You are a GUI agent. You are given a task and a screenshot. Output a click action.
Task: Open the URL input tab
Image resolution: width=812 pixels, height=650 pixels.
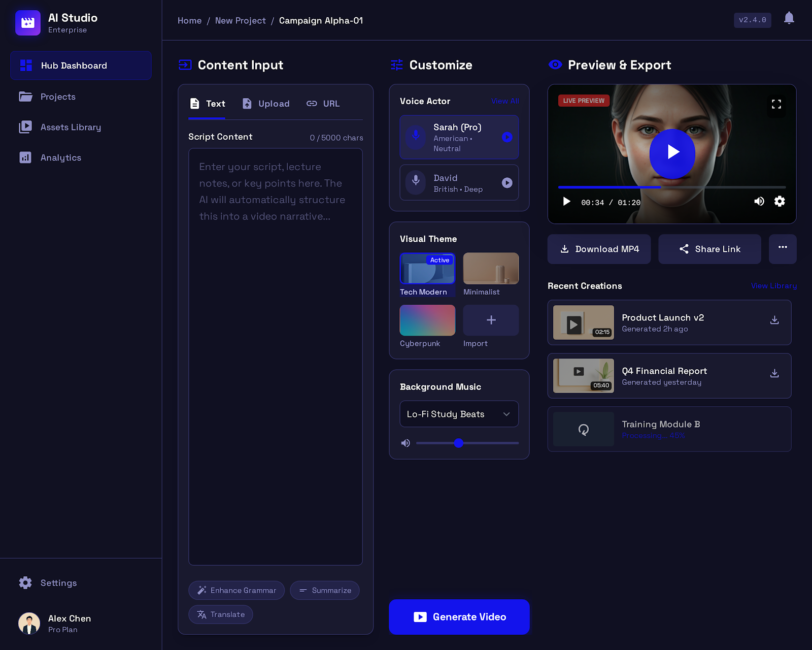[x=323, y=103]
